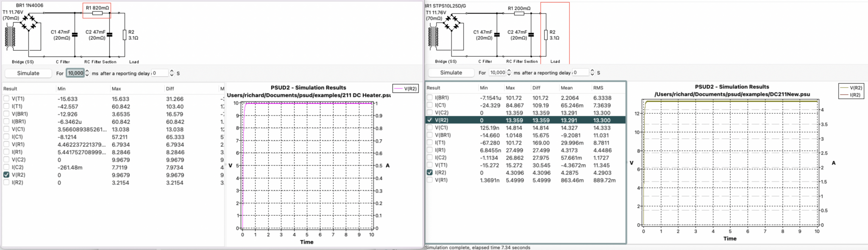The image size is (868, 250).
Task: Select the I(R1) row in DC211New results
Action: click(x=526, y=150)
